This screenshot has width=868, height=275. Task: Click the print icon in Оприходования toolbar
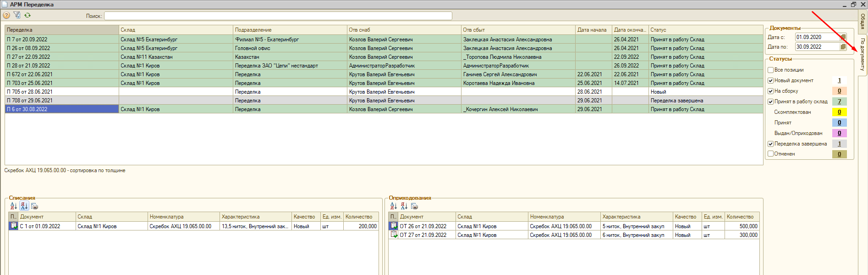414,206
